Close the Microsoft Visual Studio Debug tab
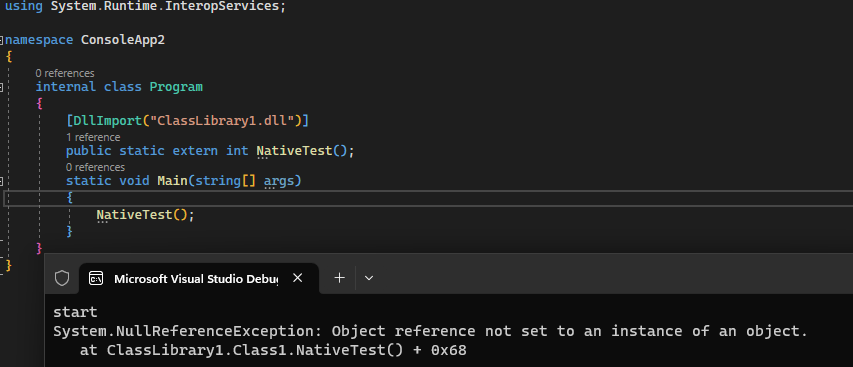 pos(297,278)
